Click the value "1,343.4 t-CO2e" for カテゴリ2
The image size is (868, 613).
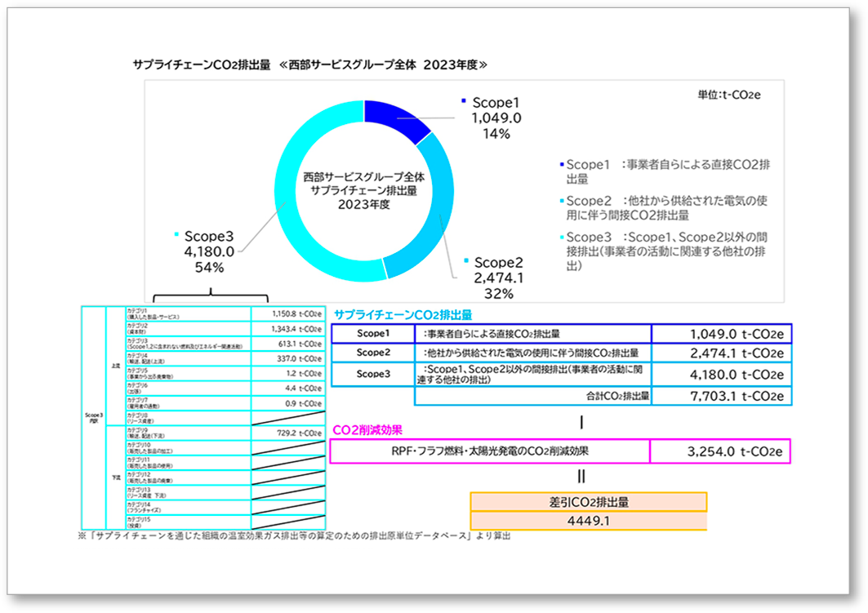click(288, 329)
